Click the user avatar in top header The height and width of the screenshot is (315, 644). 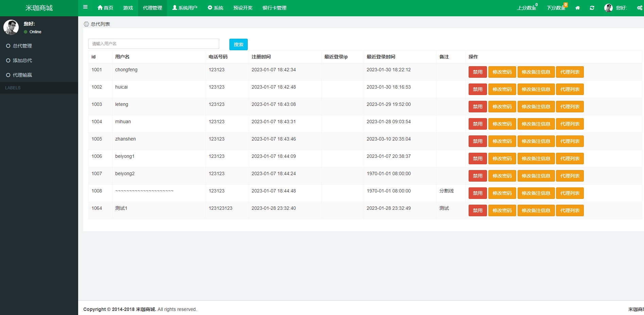click(608, 8)
